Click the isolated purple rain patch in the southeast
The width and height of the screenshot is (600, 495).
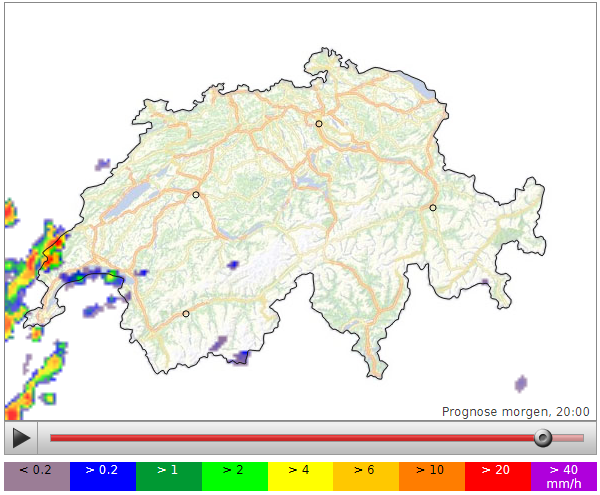(x=521, y=383)
